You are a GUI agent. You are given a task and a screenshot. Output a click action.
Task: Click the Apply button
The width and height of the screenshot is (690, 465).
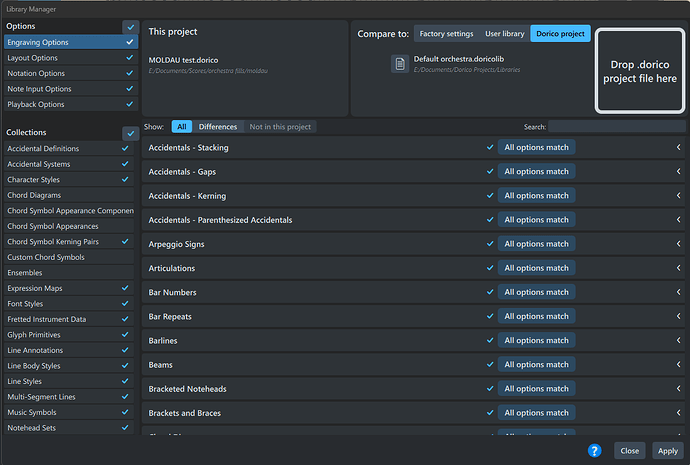click(668, 450)
